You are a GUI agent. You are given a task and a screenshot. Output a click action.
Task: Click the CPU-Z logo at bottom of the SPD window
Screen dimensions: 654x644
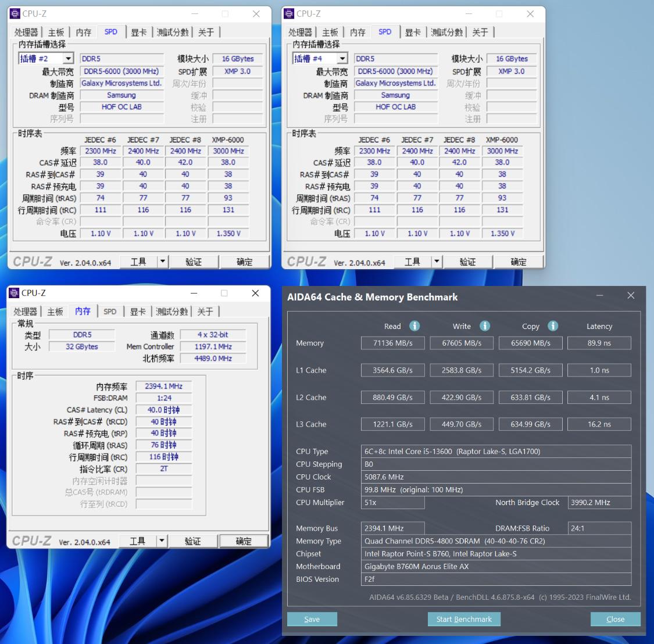coord(33,261)
